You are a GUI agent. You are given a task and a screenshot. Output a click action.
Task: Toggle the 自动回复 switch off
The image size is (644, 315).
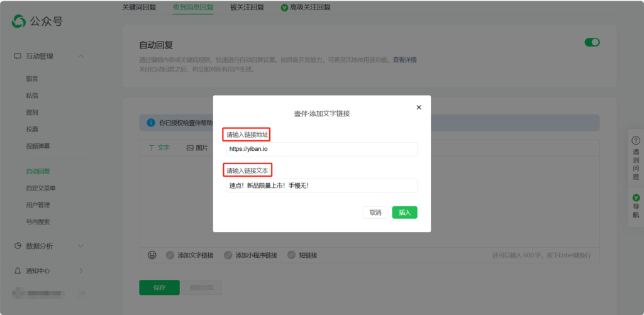[592, 42]
